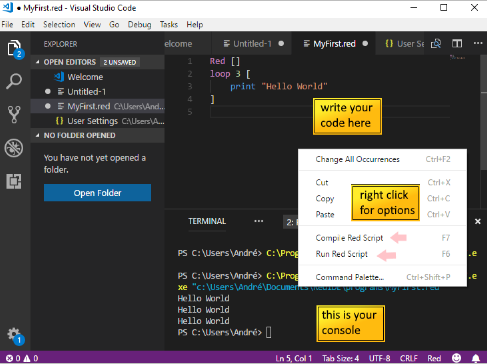Open the Explorer view in activity bar
The image size is (487, 364).
click(14, 49)
